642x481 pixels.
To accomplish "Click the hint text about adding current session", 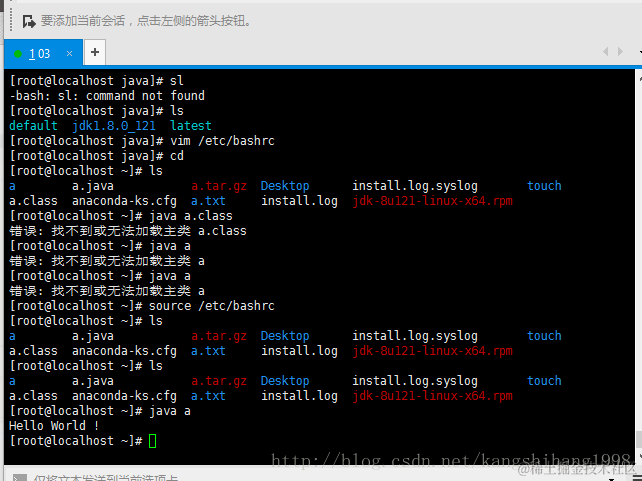I will 146,21.
